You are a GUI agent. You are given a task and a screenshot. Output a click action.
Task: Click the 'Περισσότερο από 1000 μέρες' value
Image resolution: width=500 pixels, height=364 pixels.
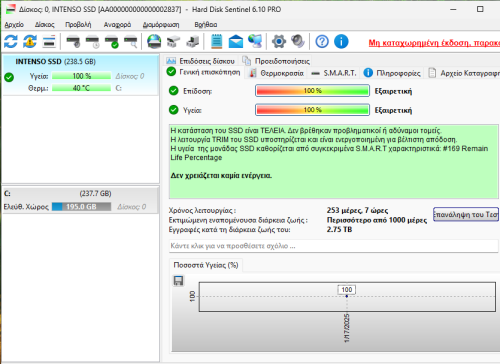(x=377, y=220)
